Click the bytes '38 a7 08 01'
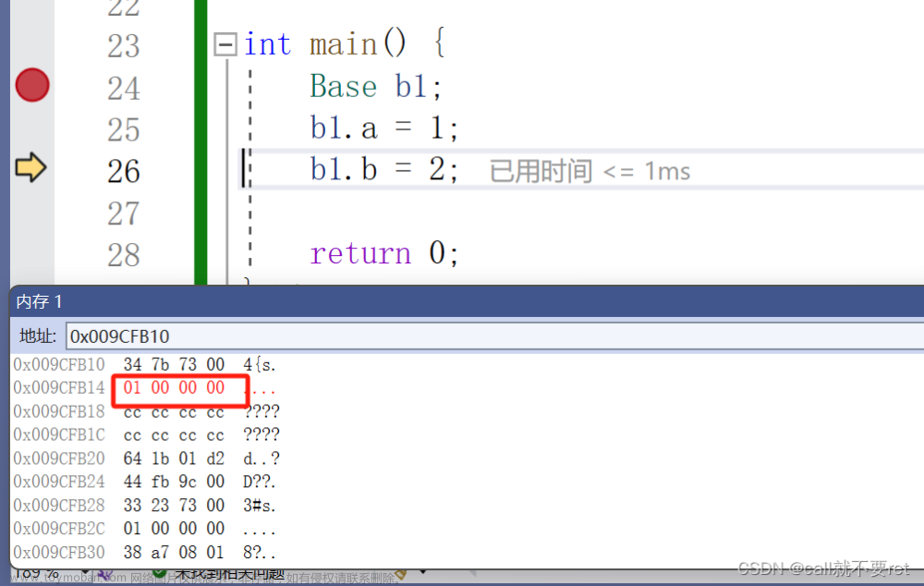The image size is (924, 586). [x=174, y=553]
